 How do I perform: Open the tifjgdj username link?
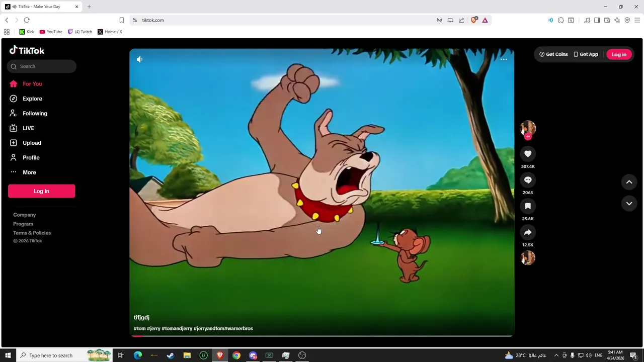tap(141, 318)
